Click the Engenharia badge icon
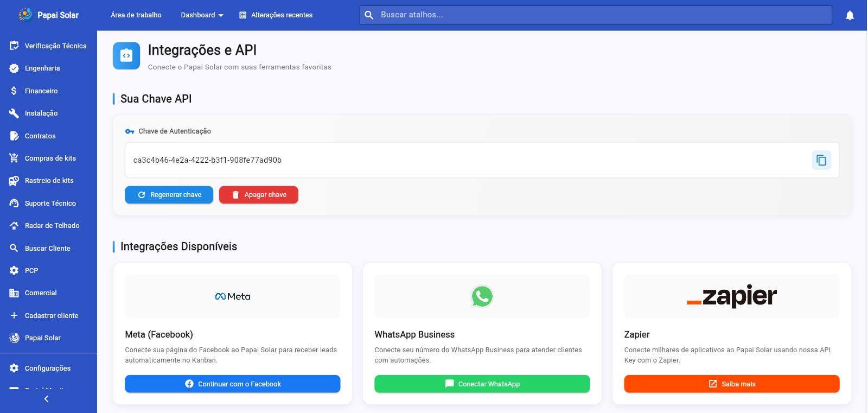The height and width of the screenshot is (413, 868). click(x=14, y=68)
